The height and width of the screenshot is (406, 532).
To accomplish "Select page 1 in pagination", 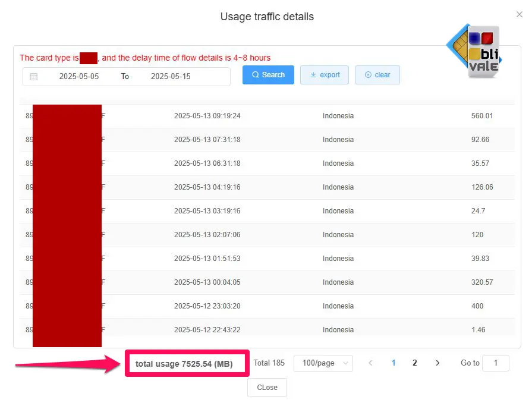I will [394, 363].
